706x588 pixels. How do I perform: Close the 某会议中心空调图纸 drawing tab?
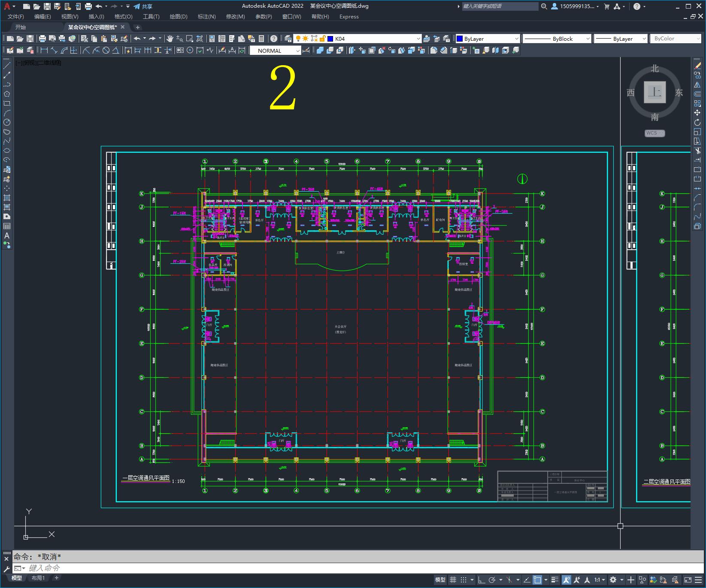coord(123,27)
